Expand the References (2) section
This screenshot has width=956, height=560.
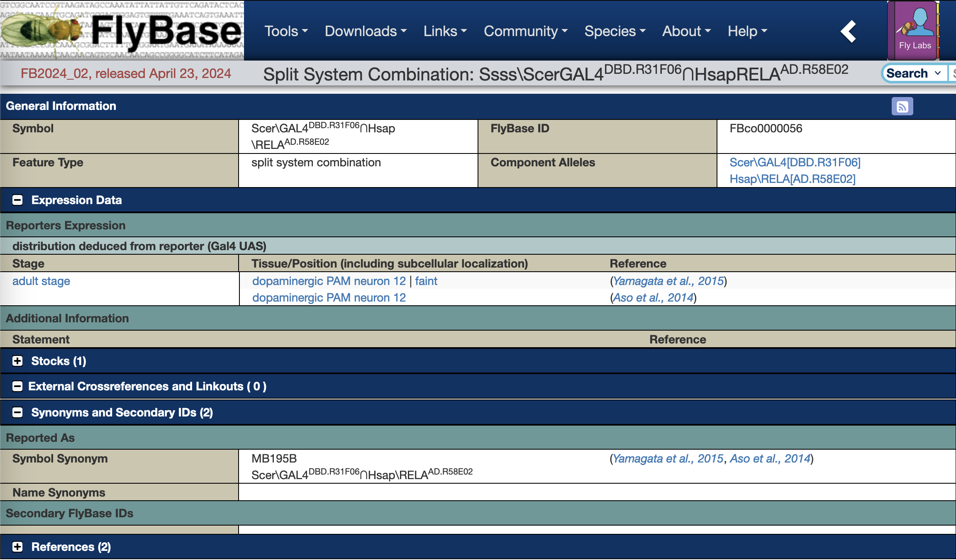tap(17, 547)
